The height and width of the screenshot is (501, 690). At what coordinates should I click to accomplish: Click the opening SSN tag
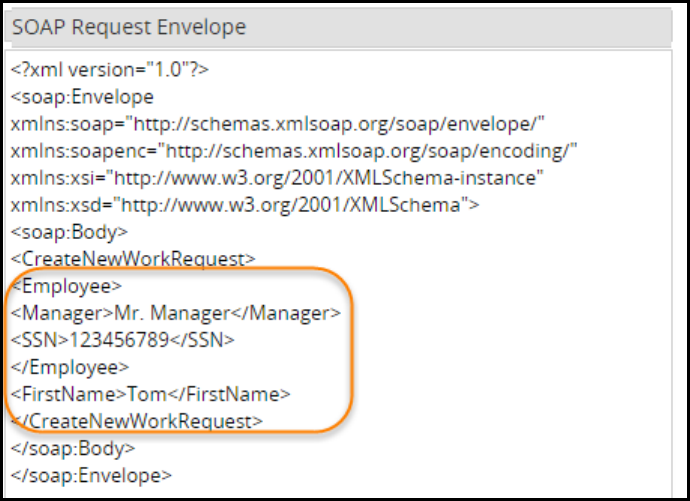pyautogui.click(x=40, y=341)
